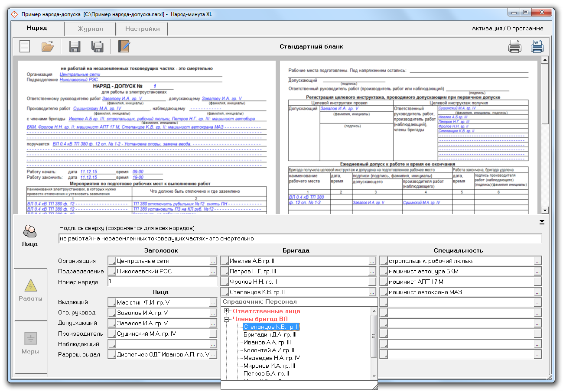Open the Наблюдающий field browse button
Image resolution: width=563 pixels, height=392 pixels.
click(x=213, y=344)
